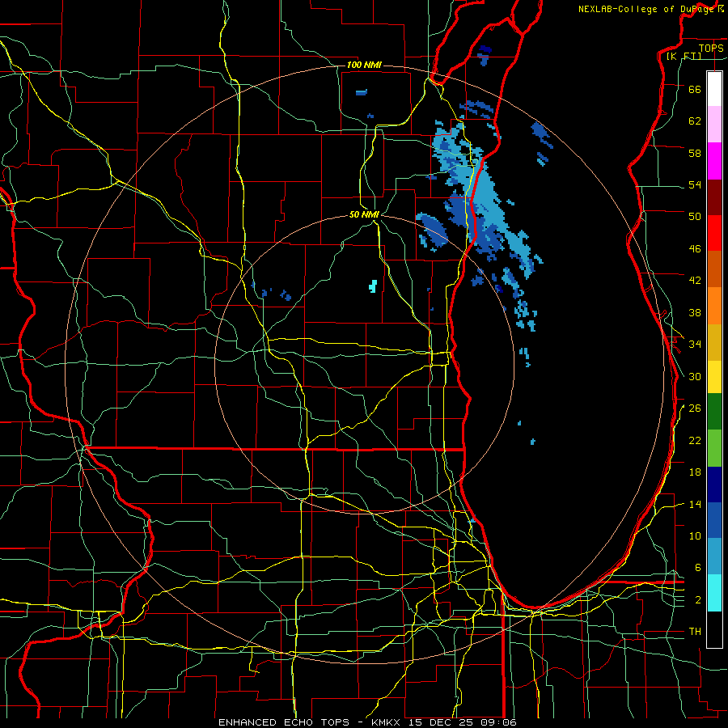
Task: Click the small cyan echo near map center
Action: [x=372, y=286]
